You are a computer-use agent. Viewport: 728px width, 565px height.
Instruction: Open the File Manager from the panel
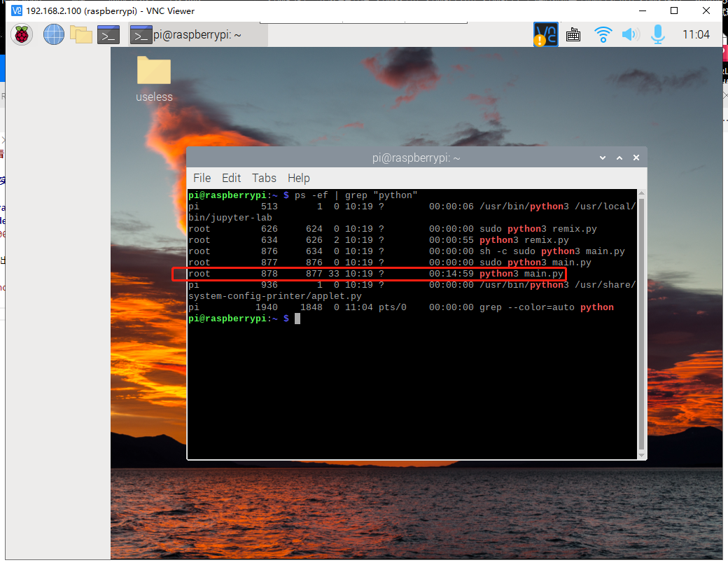[81, 34]
